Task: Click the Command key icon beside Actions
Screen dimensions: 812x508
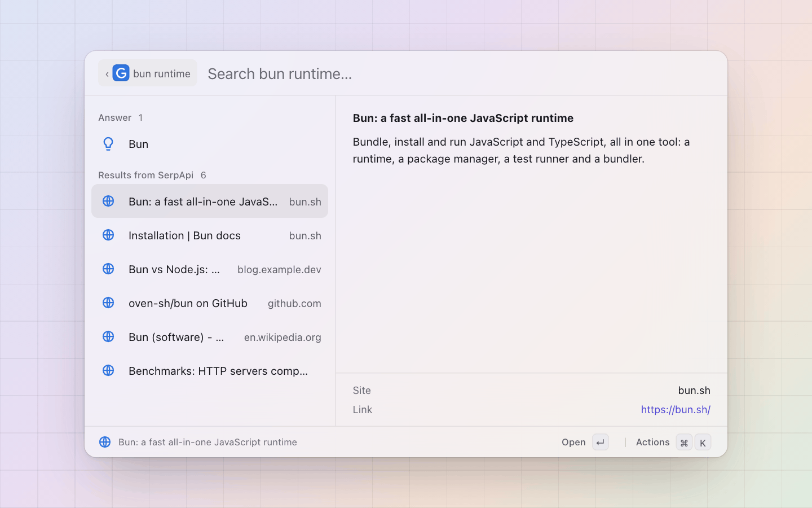Action: (684, 443)
